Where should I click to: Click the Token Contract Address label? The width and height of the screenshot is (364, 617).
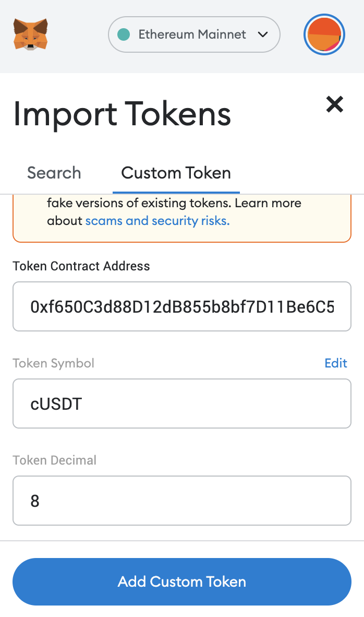[81, 266]
